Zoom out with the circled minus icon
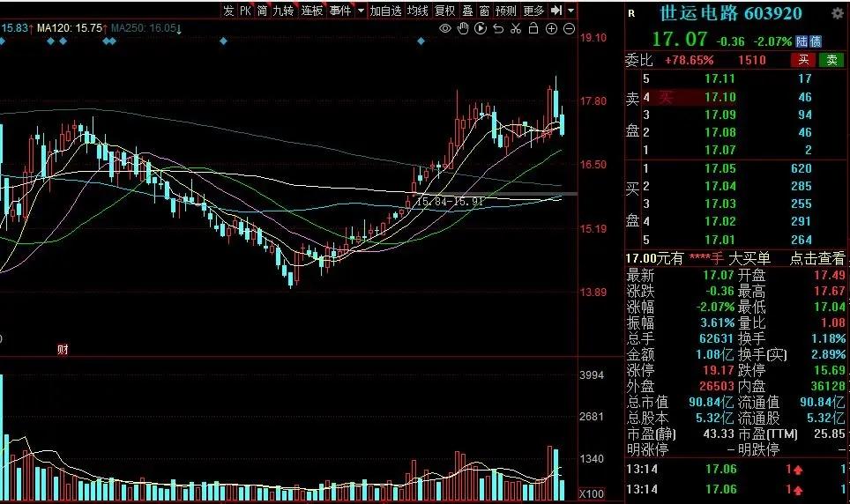This screenshot has width=850, height=504. [570, 29]
